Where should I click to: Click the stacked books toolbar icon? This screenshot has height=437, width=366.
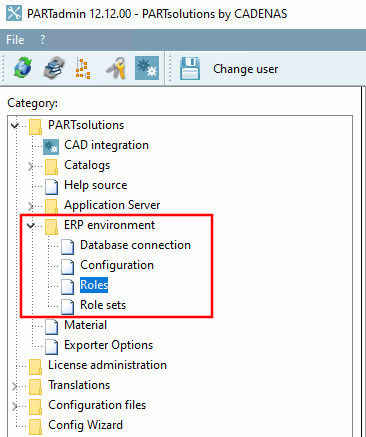coord(54,68)
